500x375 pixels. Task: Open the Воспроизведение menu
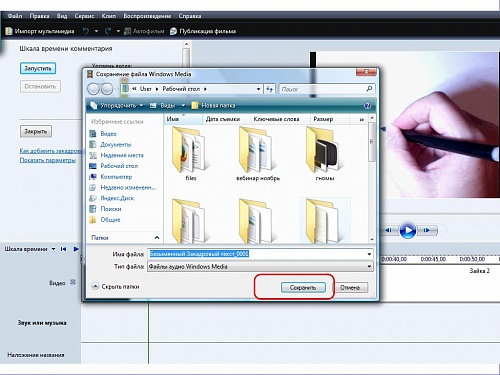147,16
